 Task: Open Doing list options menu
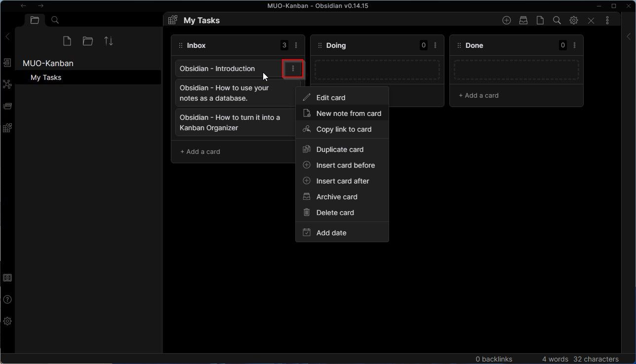pyautogui.click(x=436, y=45)
